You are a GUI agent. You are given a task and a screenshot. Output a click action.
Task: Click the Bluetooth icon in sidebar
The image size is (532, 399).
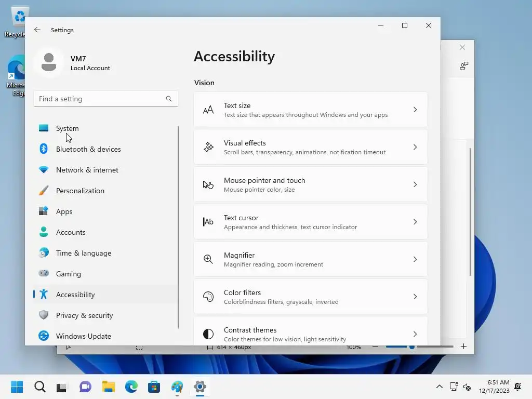(x=44, y=149)
